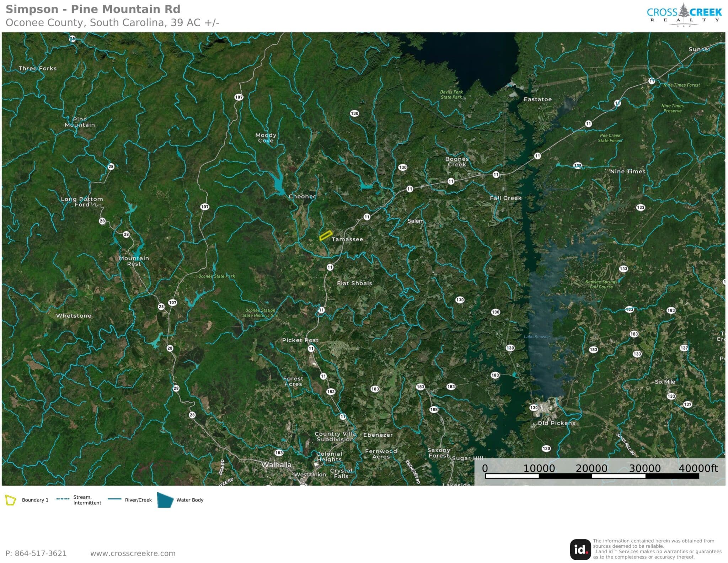Click the Simpson - Pine Mountain Rd title
728x563 pixels.
93,9
